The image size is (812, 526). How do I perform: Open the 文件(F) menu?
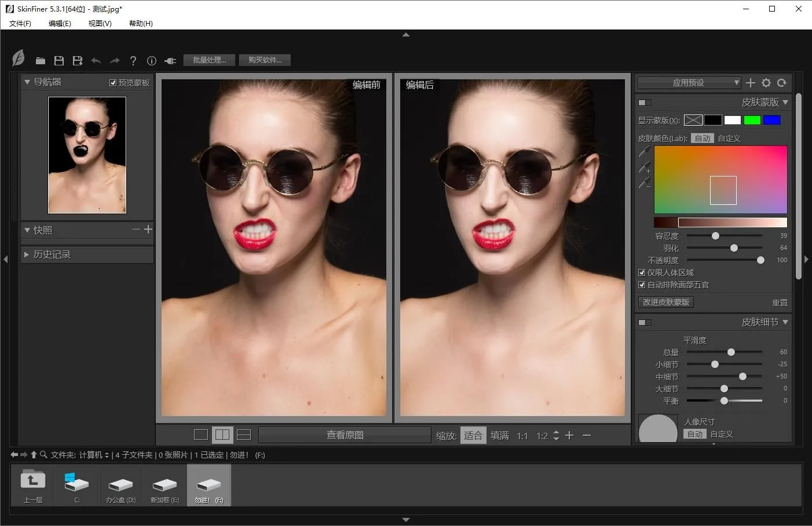click(20, 23)
